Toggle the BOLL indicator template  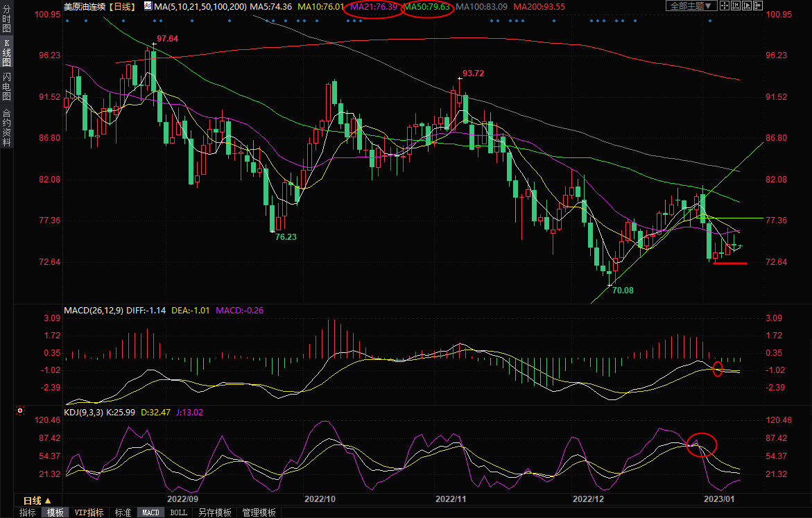(x=178, y=512)
